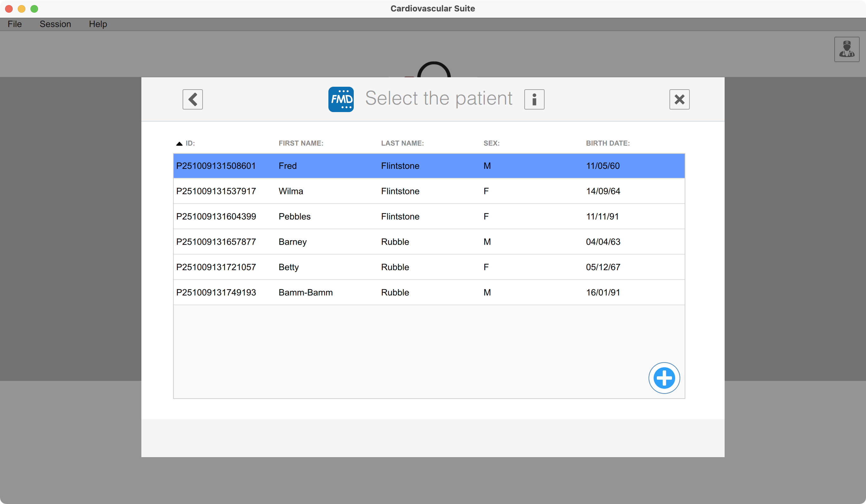
Task: Add a new patient with the plus icon
Action: click(664, 378)
